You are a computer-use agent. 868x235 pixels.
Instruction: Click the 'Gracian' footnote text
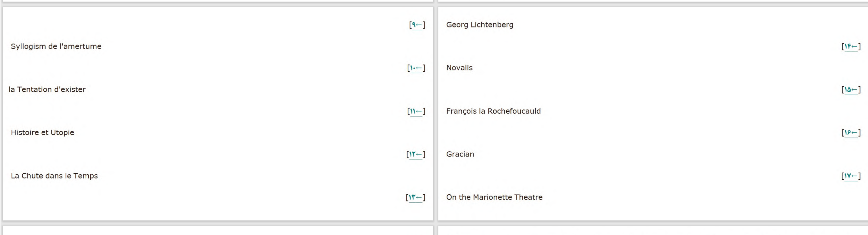pyautogui.click(x=460, y=154)
